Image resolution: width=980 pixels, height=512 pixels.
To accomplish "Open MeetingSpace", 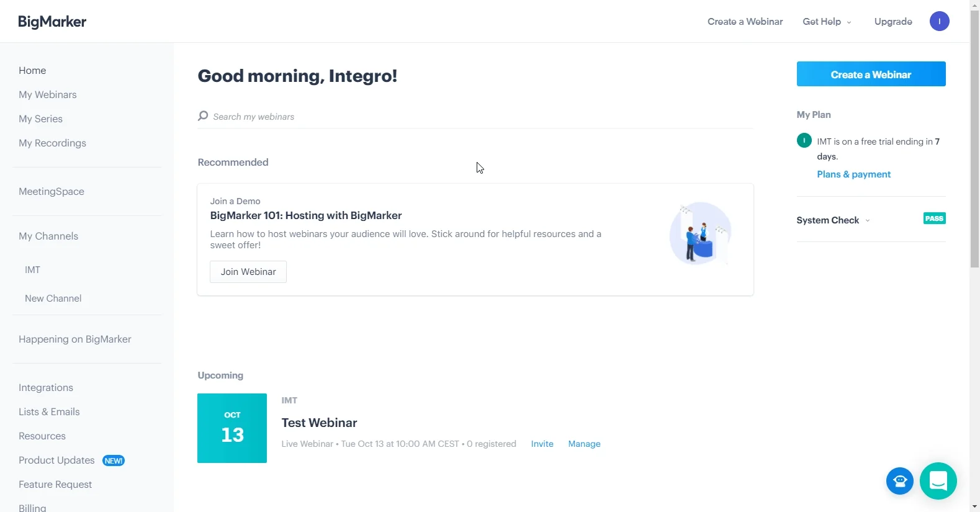I will coord(52,192).
